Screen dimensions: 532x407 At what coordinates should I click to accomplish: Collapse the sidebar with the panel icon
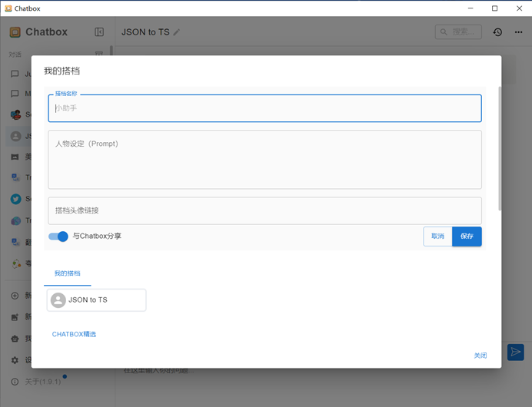(x=99, y=31)
